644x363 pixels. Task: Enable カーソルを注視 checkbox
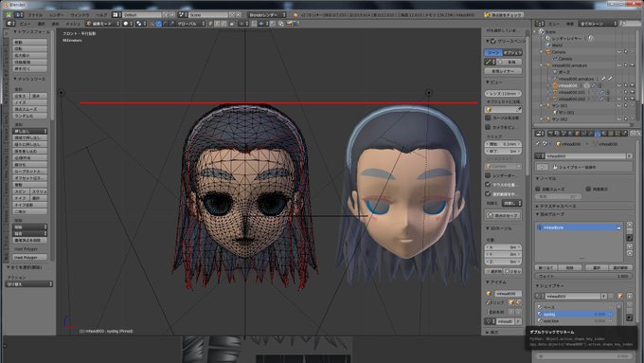pyautogui.click(x=488, y=118)
